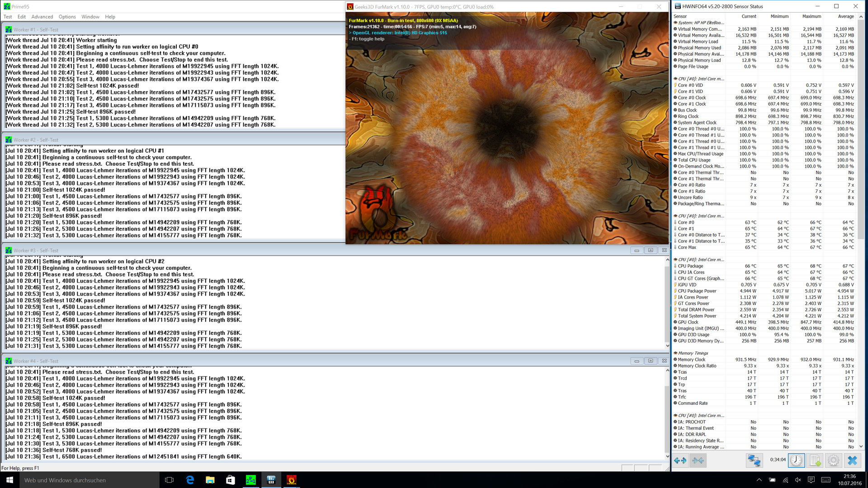Click the HWiNFO shrink columns arrows button
Screen dimensions: 868x488
point(698,460)
